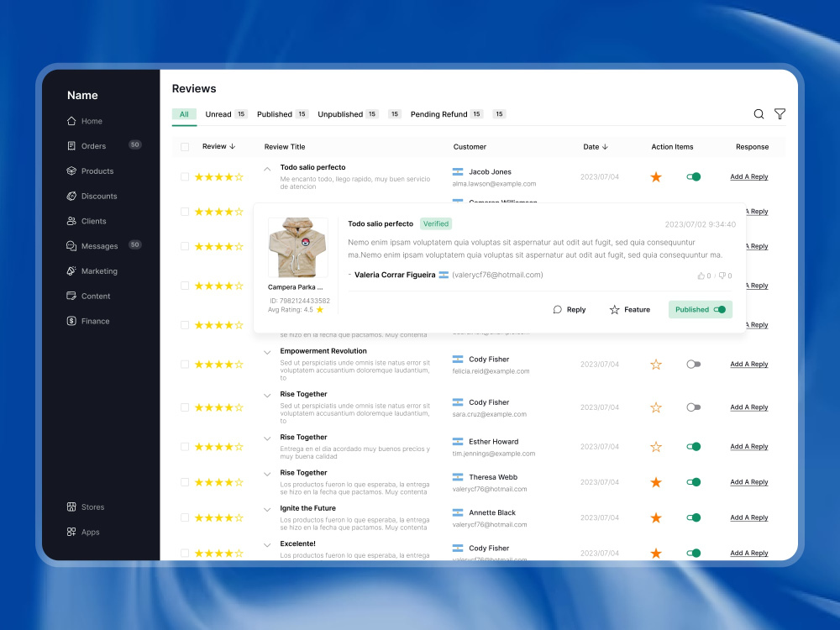Open Products in sidebar

click(90, 171)
